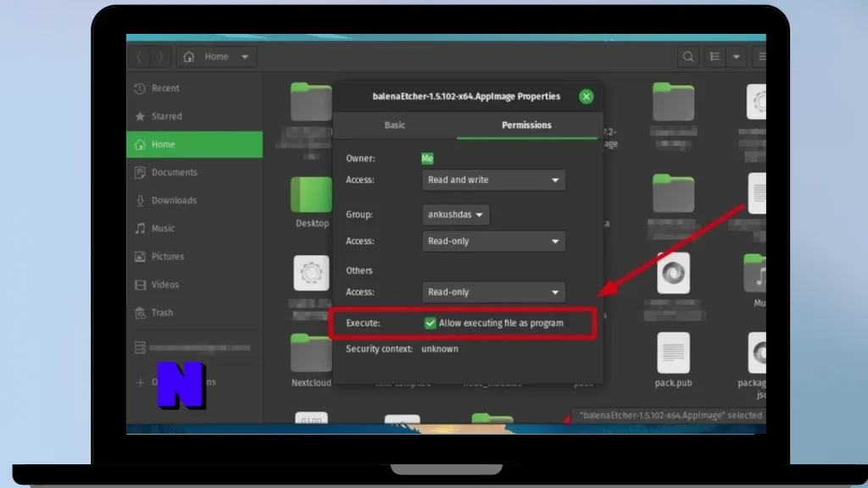The width and height of the screenshot is (868, 488).
Task: Select Home in the sidebar
Action: [x=194, y=144]
